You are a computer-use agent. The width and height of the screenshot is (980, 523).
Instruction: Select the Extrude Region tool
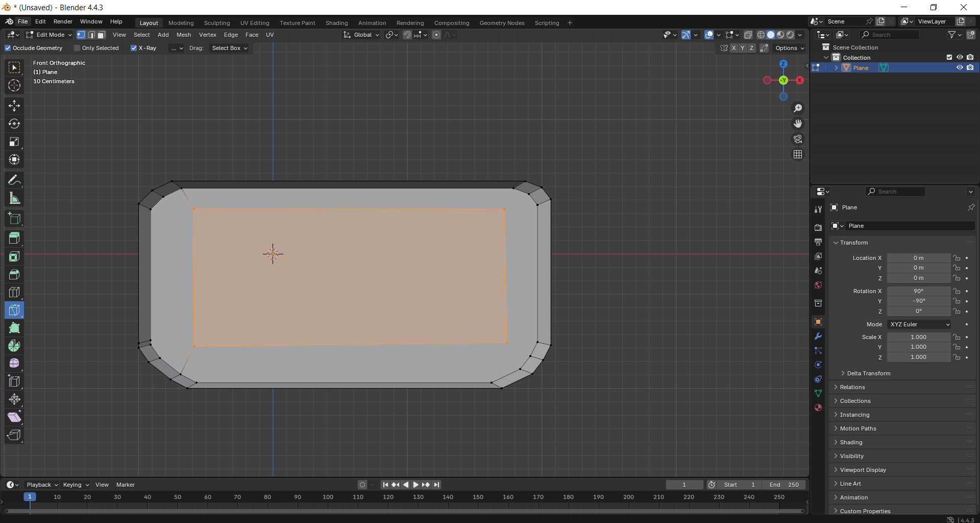(x=14, y=238)
